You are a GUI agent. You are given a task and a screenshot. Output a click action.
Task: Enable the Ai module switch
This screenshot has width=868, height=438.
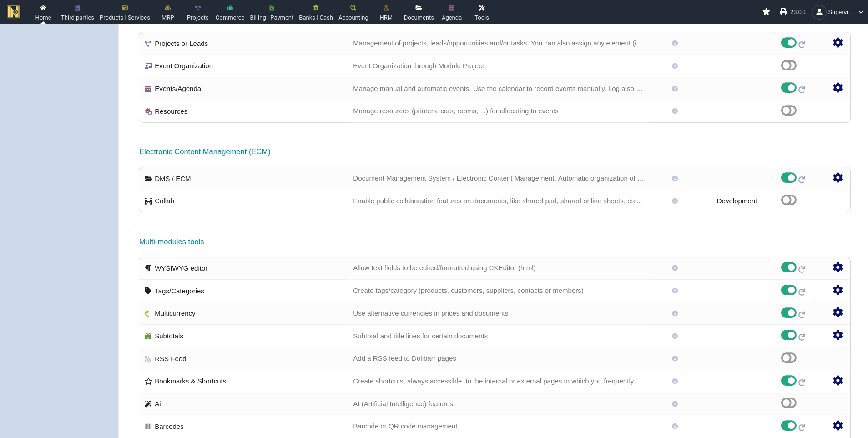pos(788,403)
